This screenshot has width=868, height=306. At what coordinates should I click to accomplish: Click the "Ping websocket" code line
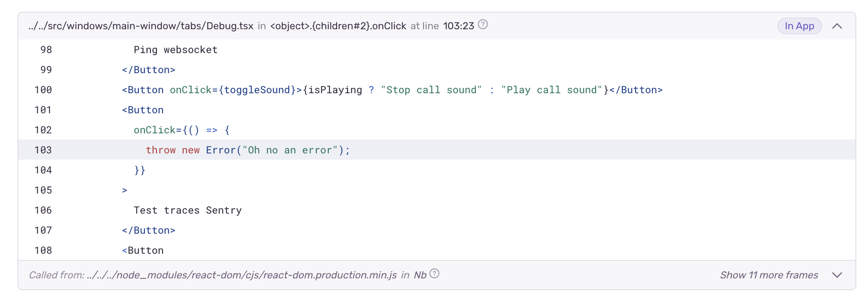[x=175, y=50]
